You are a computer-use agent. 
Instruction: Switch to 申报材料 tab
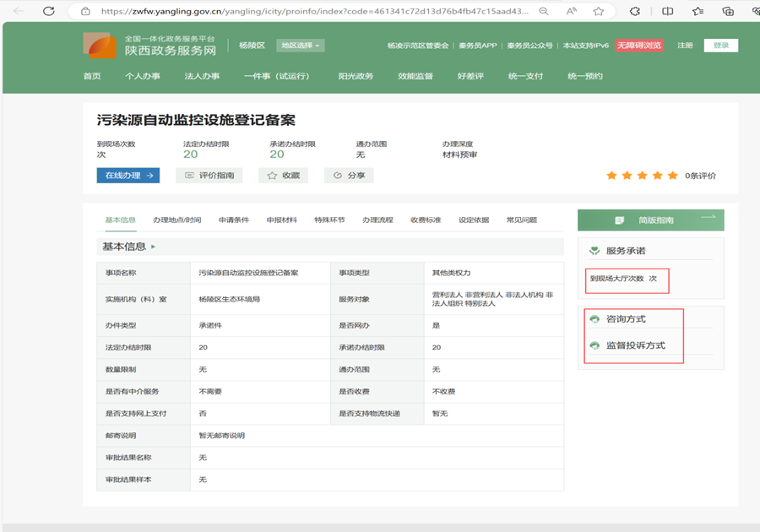tap(281, 220)
